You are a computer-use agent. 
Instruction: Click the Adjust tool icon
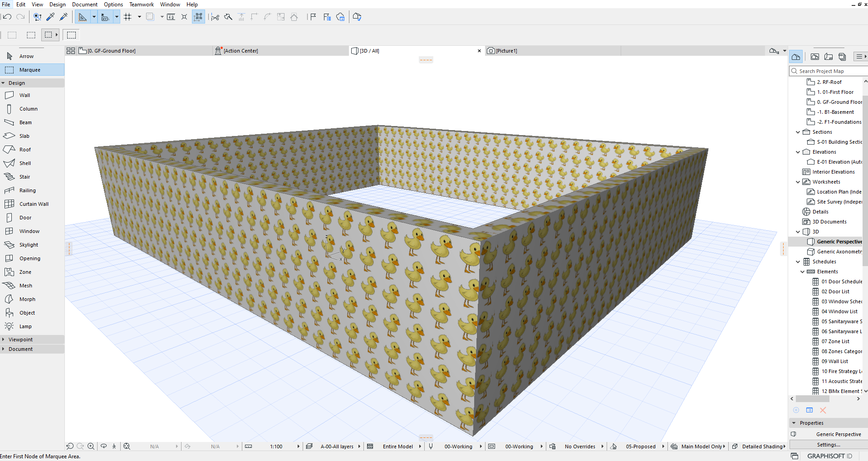pos(228,17)
